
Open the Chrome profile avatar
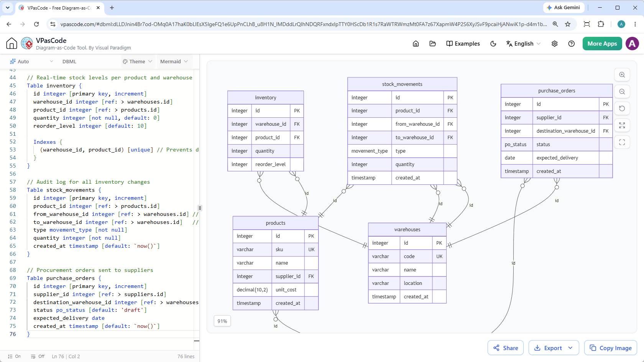pos(621,24)
